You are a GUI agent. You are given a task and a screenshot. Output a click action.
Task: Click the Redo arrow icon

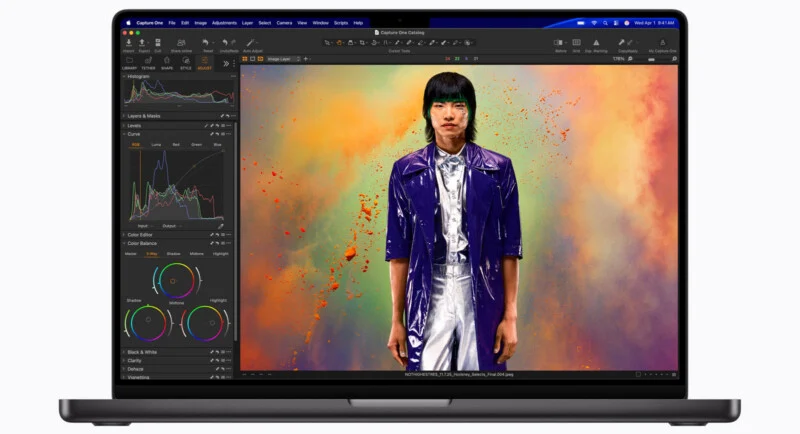pyautogui.click(x=233, y=43)
